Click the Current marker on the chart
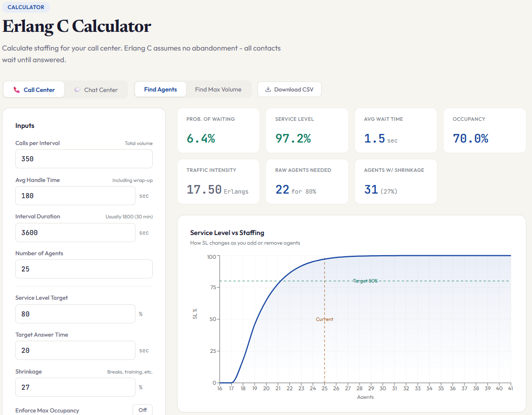The height and width of the screenshot is (415, 532). (324, 319)
